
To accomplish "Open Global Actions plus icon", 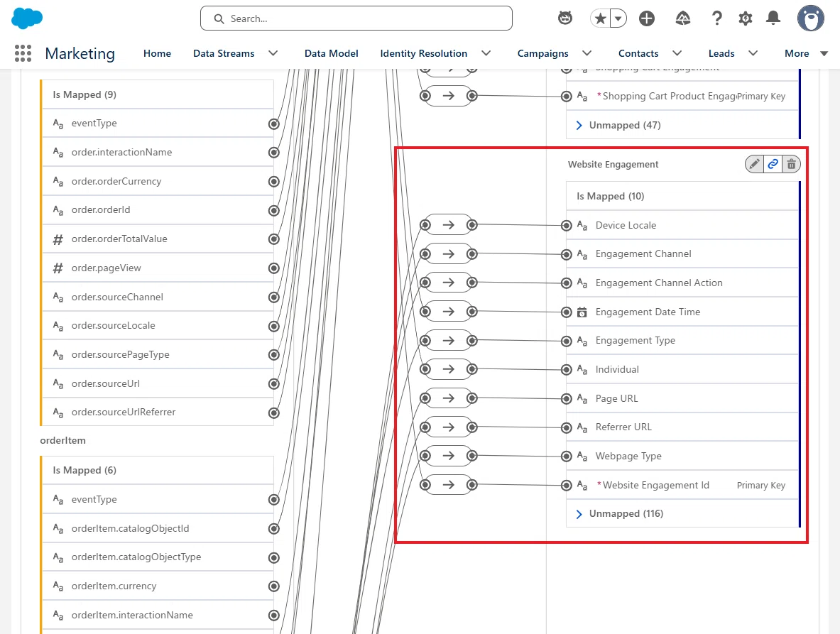I will pos(647,18).
